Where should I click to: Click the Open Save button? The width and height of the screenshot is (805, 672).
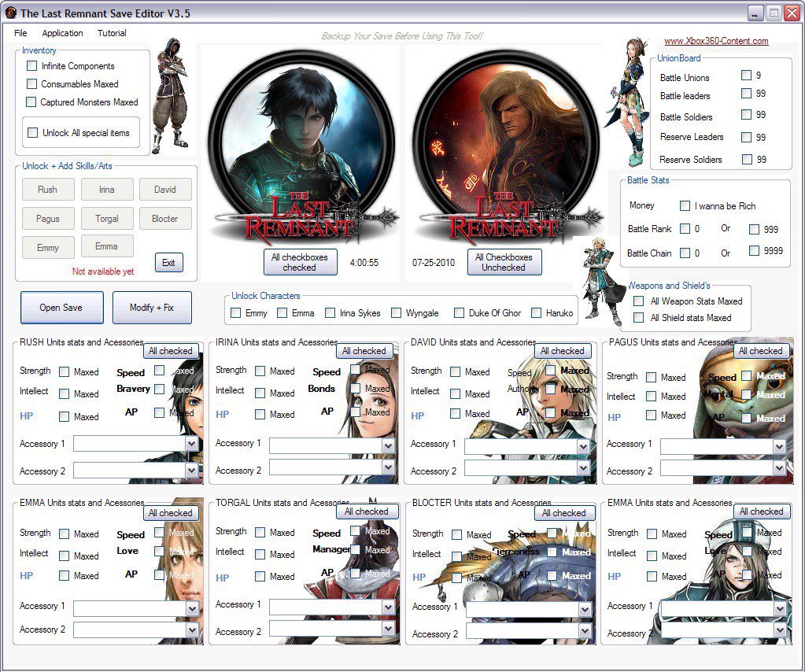click(61, 308)
